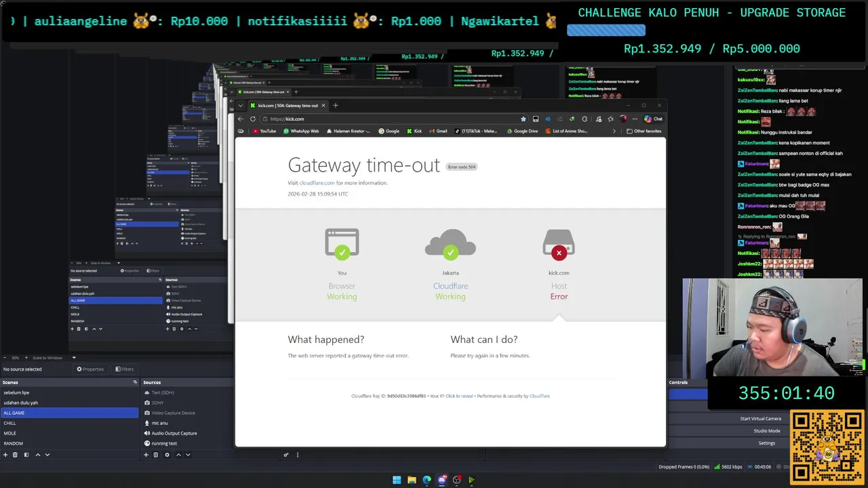Open the source Filters button
This screenshot has width=868, height=488.
pos(125,369)
